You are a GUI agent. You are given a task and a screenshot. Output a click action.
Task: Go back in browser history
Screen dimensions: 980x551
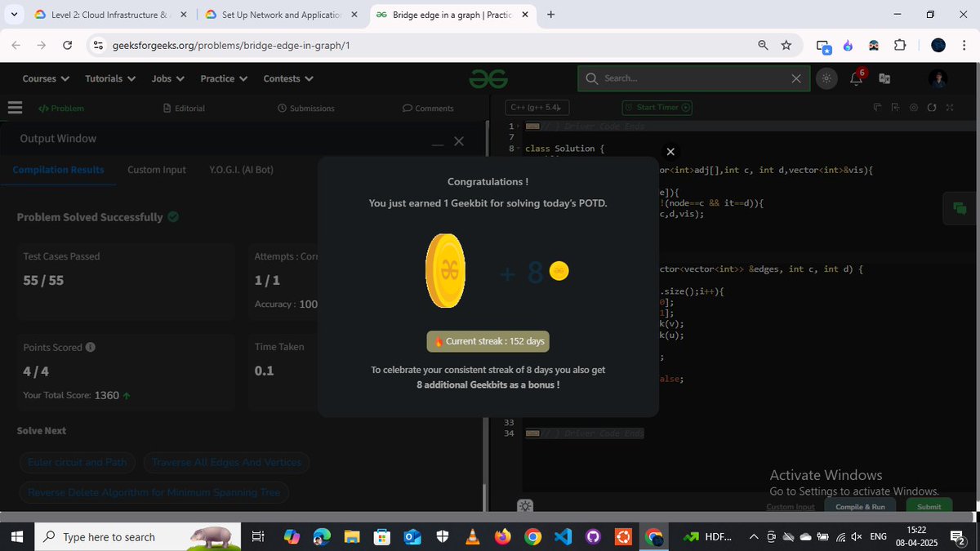[x=16, y=45]
